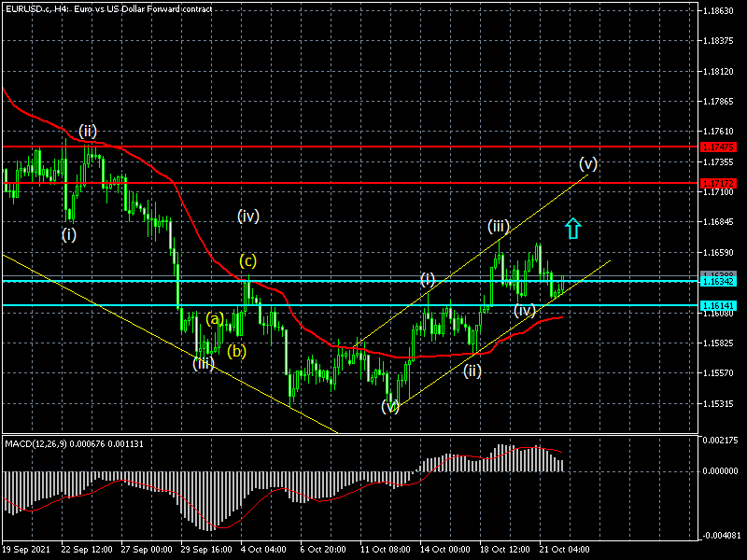Click the 1.17610 price scale value
This screenshot has height=560, width=747.
pyautogui.click(x=718, y=132)
